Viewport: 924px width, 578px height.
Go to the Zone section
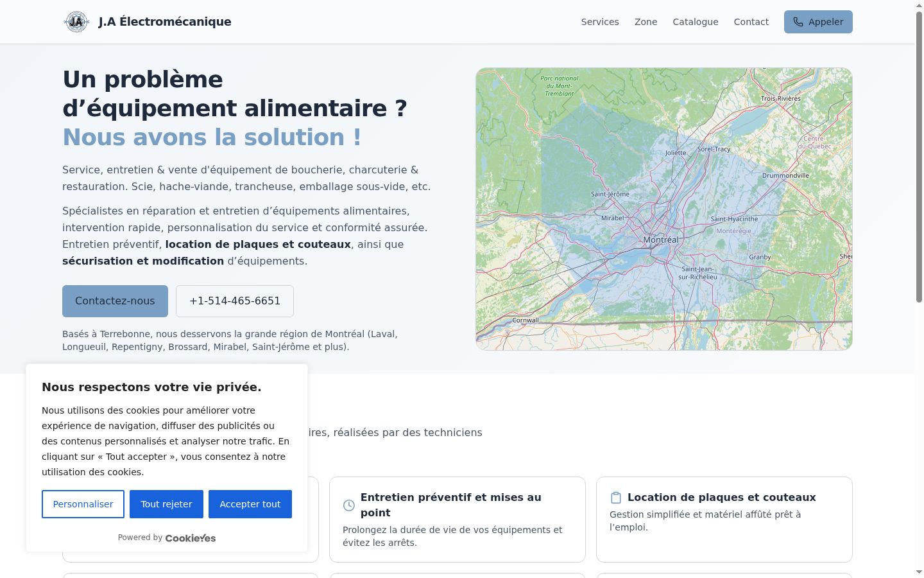646,22
